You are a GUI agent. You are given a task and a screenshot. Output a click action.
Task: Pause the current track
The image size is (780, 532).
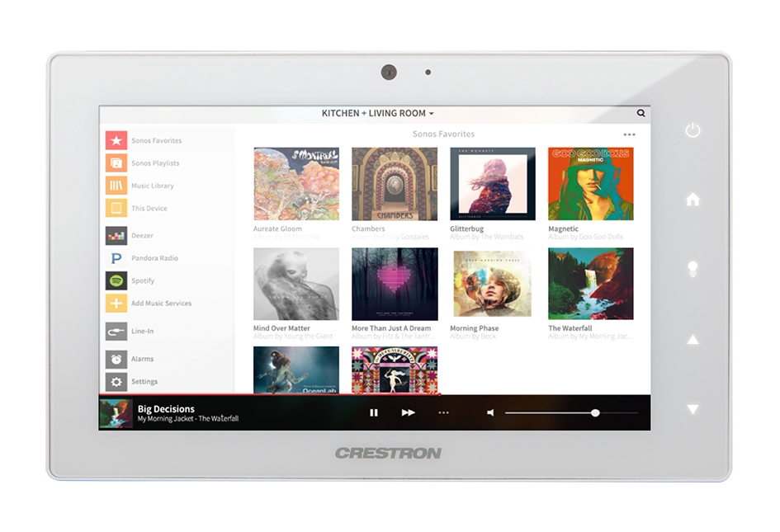pyautogui.click(x=374, y=412)
